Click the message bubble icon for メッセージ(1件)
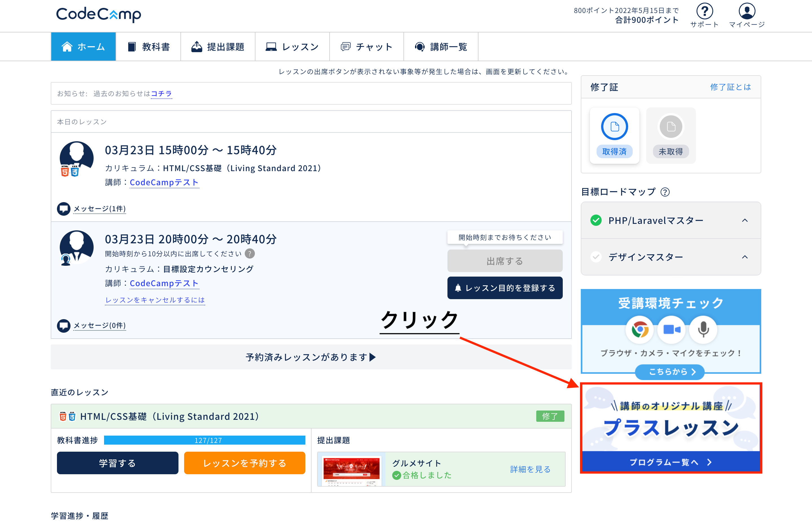This screenshot has height=523, width=812. click(x=63, y=209)
